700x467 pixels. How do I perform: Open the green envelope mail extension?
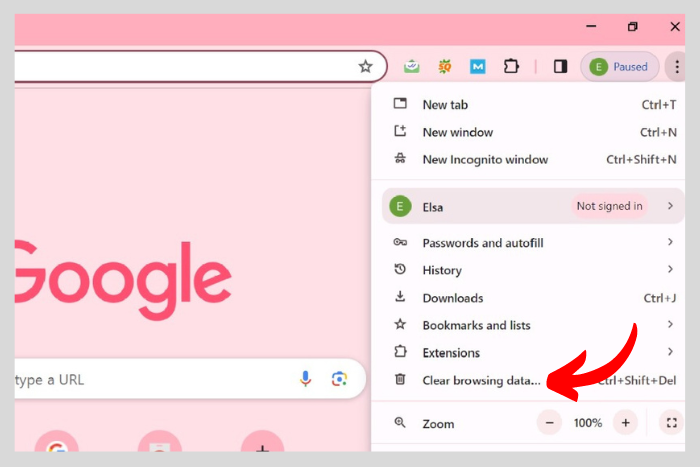point(412,67)
